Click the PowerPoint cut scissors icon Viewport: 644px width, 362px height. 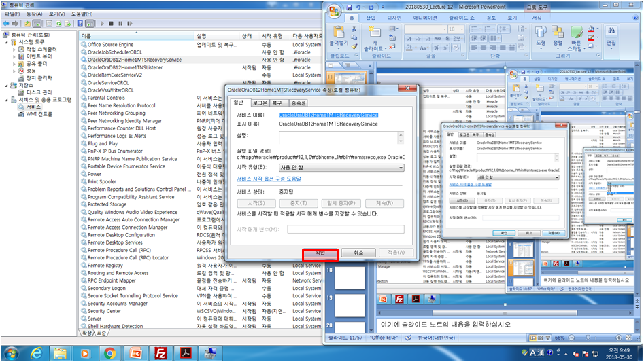pyautogui.click(x=354, y=29)
